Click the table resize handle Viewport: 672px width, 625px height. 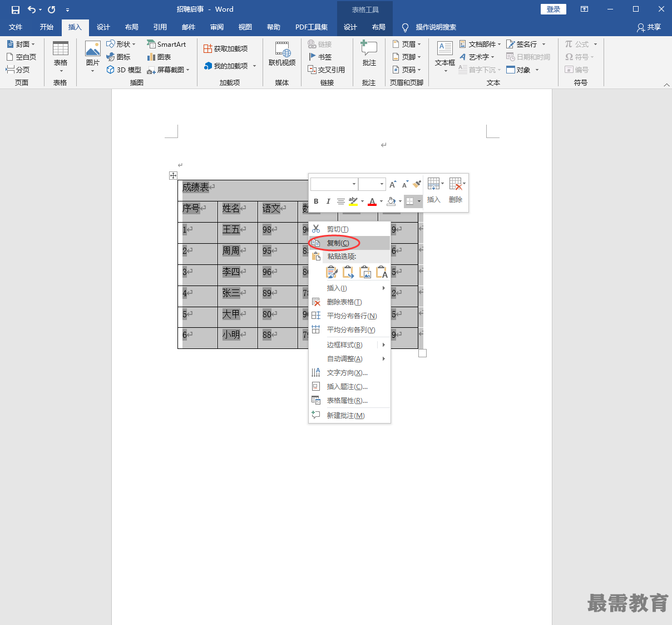click(x=422, y=353)
